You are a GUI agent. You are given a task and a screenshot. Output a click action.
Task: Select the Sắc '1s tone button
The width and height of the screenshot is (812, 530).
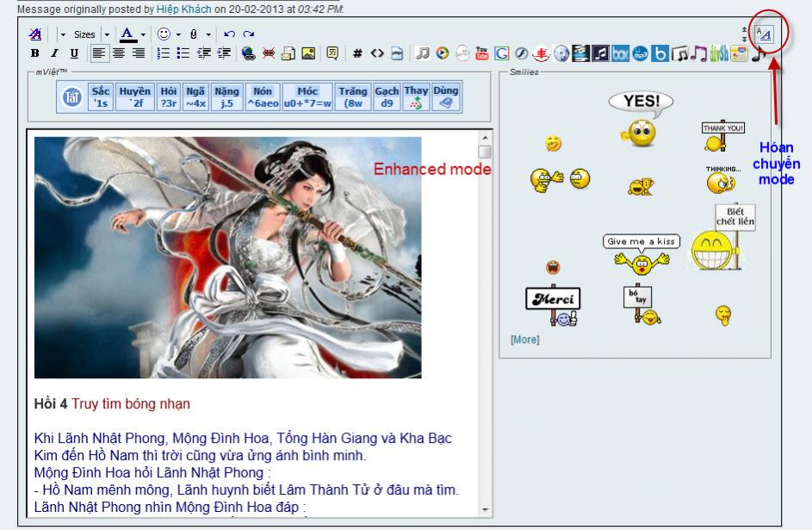tap(101, 97)
